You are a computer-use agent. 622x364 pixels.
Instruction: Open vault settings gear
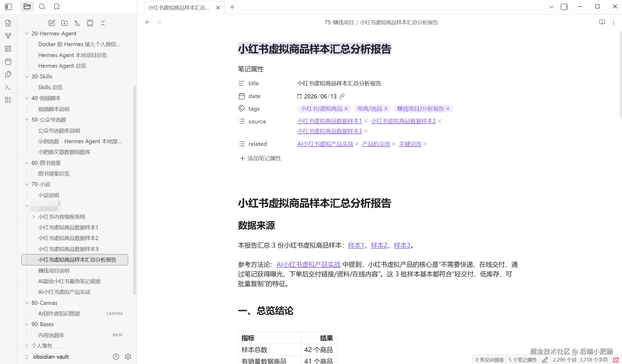coord(128,357)
